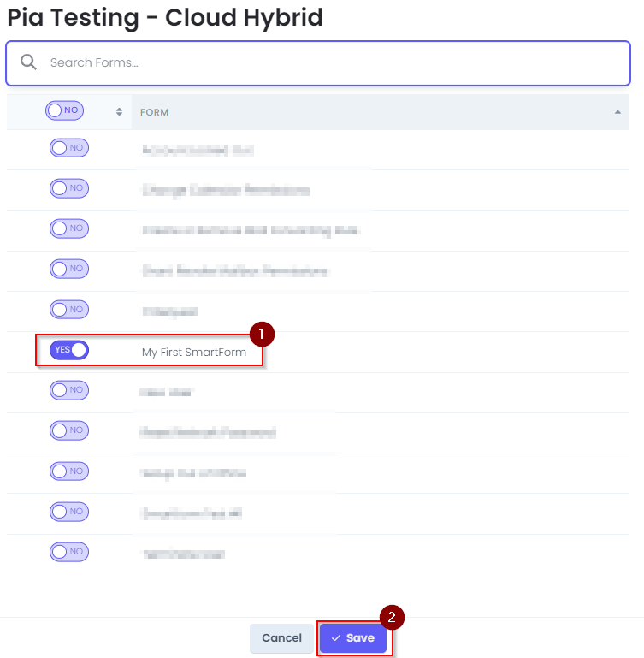The height and width of the screenshot is (658, 644).
Task: Enable the toggle directly below My First SmartForm
Action: coord(69,390)
